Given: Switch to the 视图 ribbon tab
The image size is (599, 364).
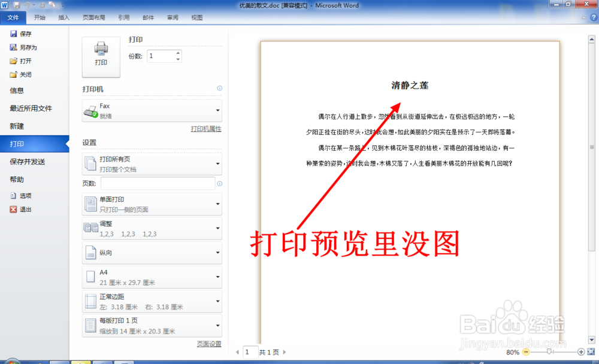Looking at the screenshot, I should pyautogui.click(x=196, y=17).
